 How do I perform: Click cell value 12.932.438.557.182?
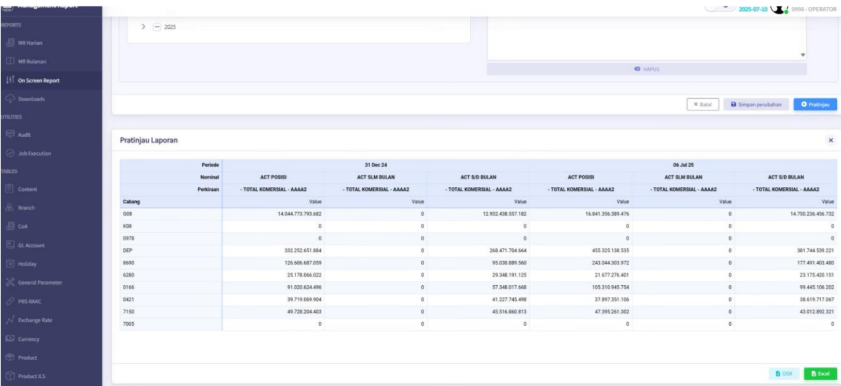(504, 214)
